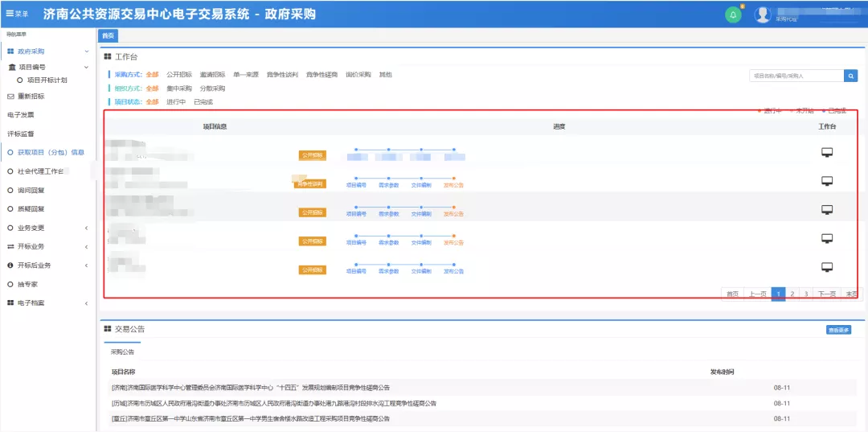Open 项目开标计划 in sidebar menu
Image resolution: width=868 pixels, height=432 pixels.
(x=47, y=80)
